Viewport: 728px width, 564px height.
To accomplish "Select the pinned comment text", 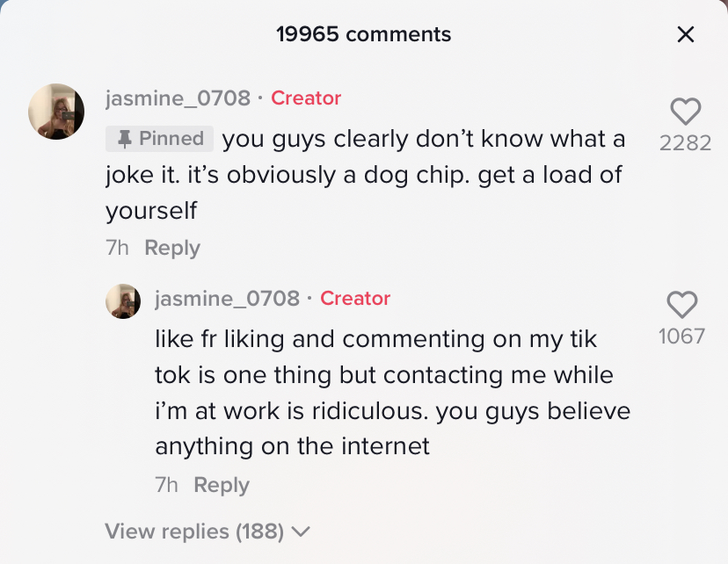I will pyautogui.click(x=369, y=175).
